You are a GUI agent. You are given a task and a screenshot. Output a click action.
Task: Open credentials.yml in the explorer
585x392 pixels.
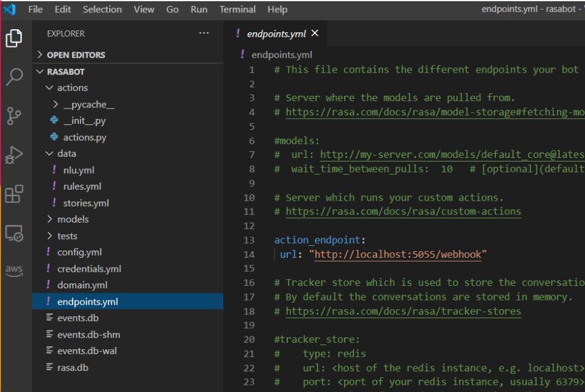89,268
